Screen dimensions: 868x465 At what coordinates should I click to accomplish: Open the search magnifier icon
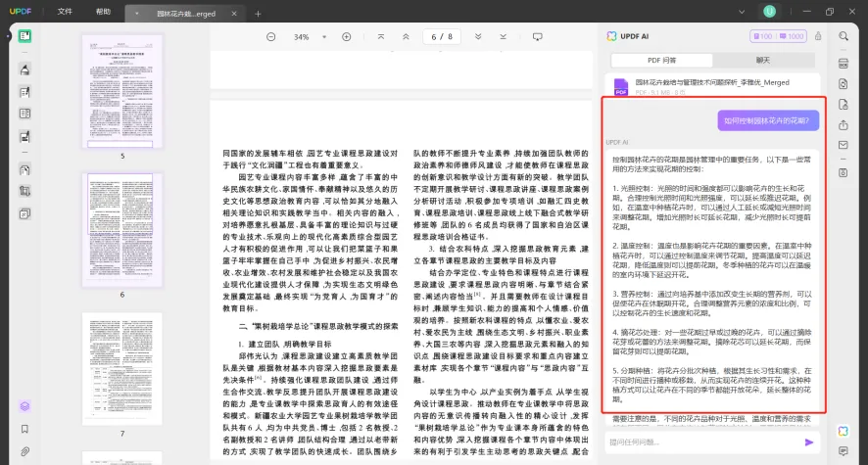click(844, 36)
